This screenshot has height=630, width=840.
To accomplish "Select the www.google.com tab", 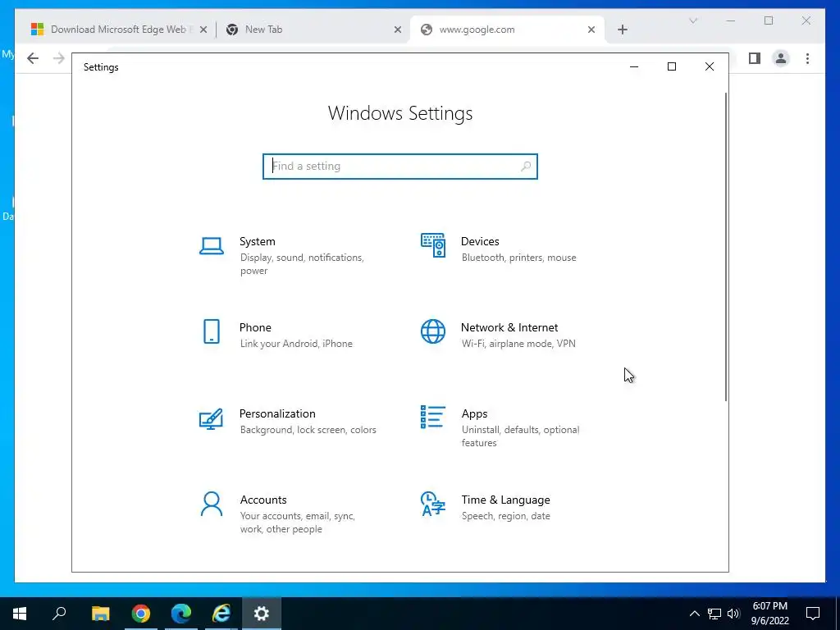I will pyautogui.click(x=506, y=30).
